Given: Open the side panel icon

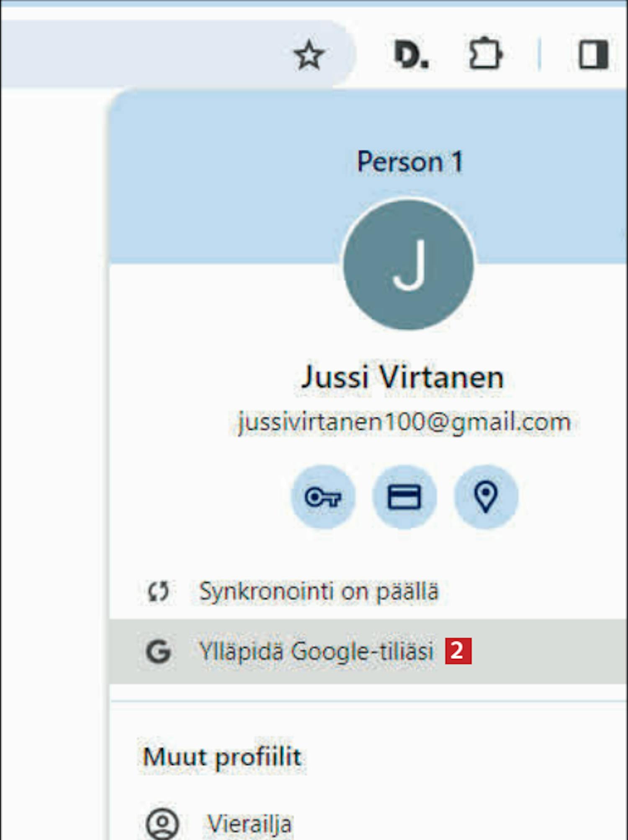Looking at the screenshot, I should (594, 54).
